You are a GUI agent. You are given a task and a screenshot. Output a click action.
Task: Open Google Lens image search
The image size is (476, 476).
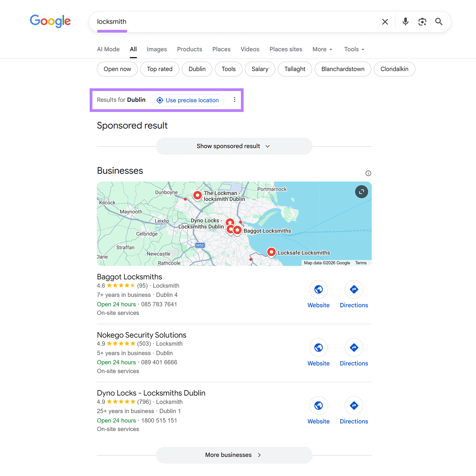(x=422, y=21)
